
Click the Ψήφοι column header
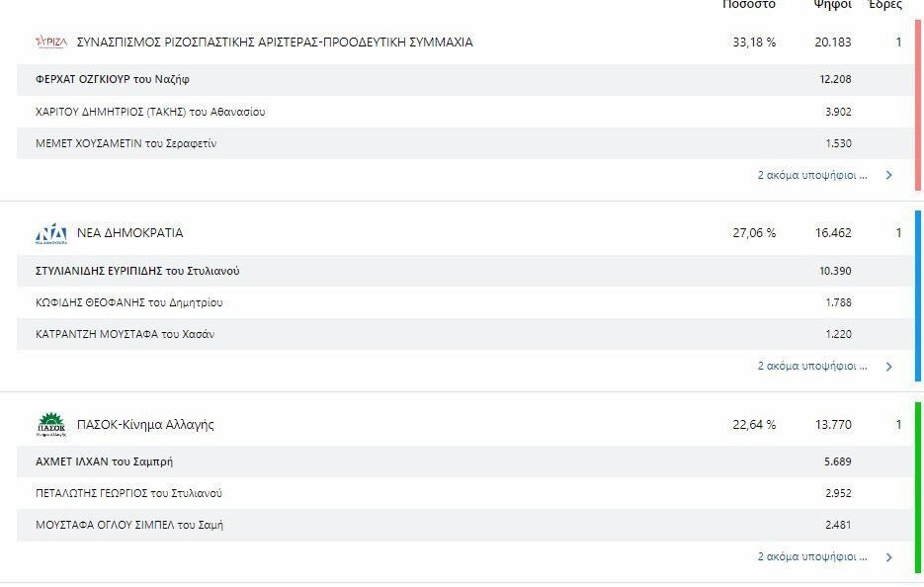click(833, 5)
